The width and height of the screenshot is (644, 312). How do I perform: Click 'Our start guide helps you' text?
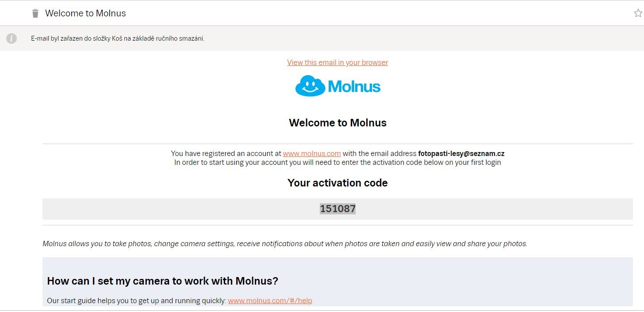click(137, 301)
